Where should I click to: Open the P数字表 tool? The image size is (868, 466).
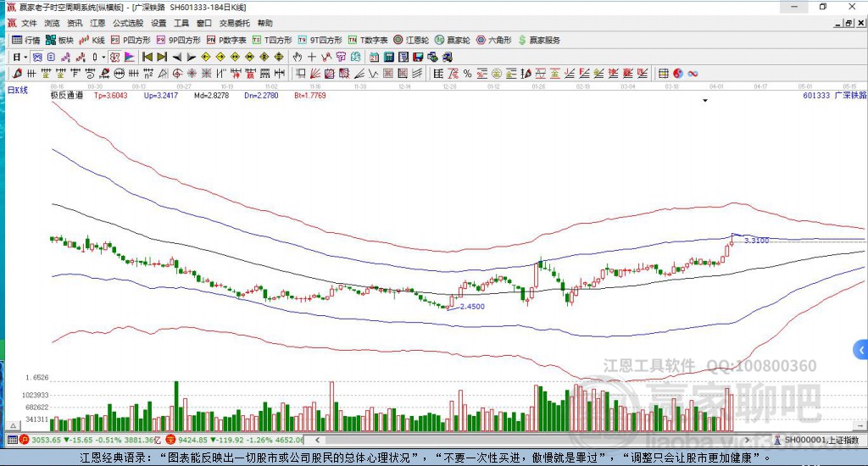pos(226,40)
